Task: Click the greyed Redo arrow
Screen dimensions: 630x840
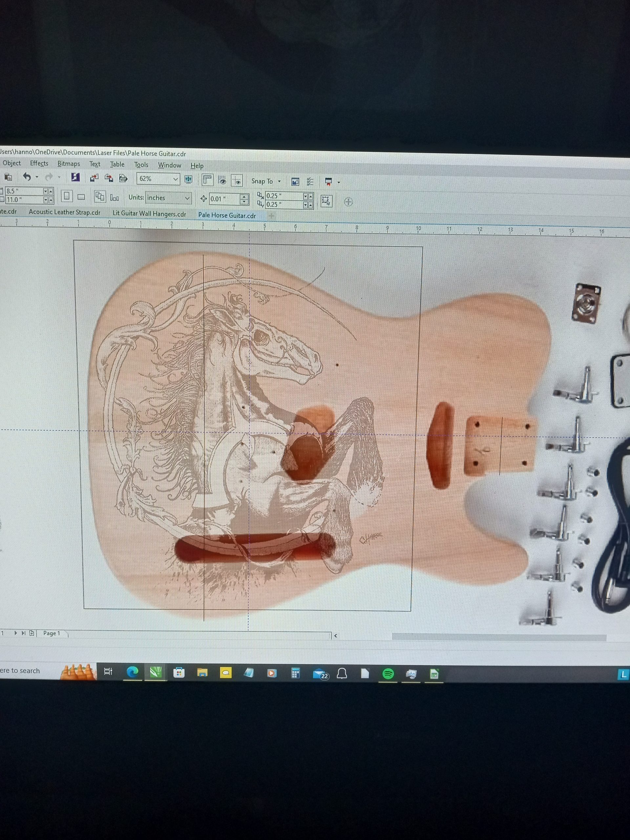Action: coord(49,177)
